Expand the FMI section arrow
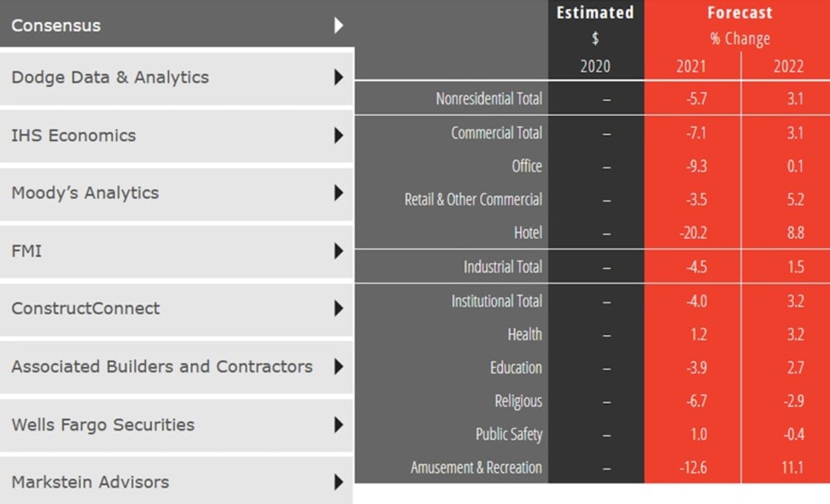Viewport: 830px width, 504px height. point(338,251)
